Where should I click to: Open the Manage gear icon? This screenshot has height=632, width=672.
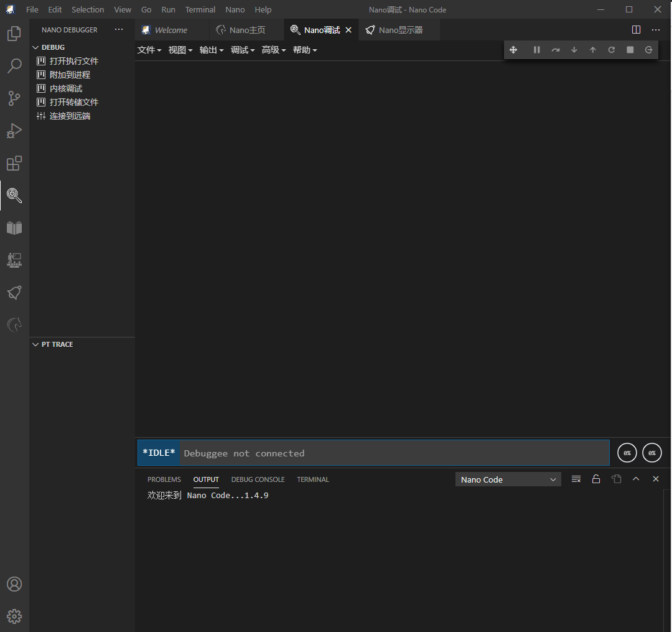pyautogui.click(x=14, y=616)
